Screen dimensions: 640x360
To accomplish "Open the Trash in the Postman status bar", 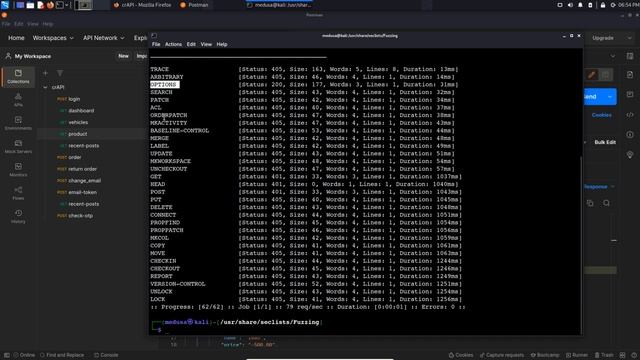I will pyautogui.click(x=604, y=355).
